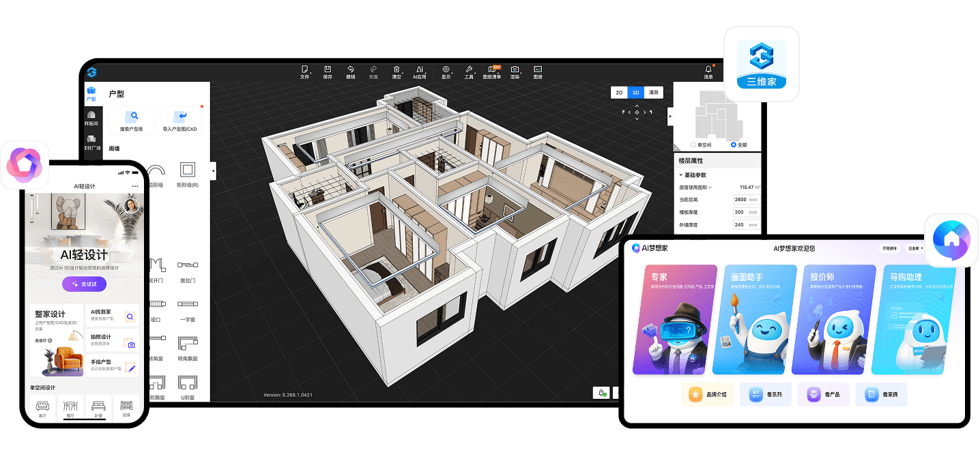Open the 文件 (File) toolbar menu
Viewport: 980px width, 450px height.
pyautogui.click(x=305, y=72)
